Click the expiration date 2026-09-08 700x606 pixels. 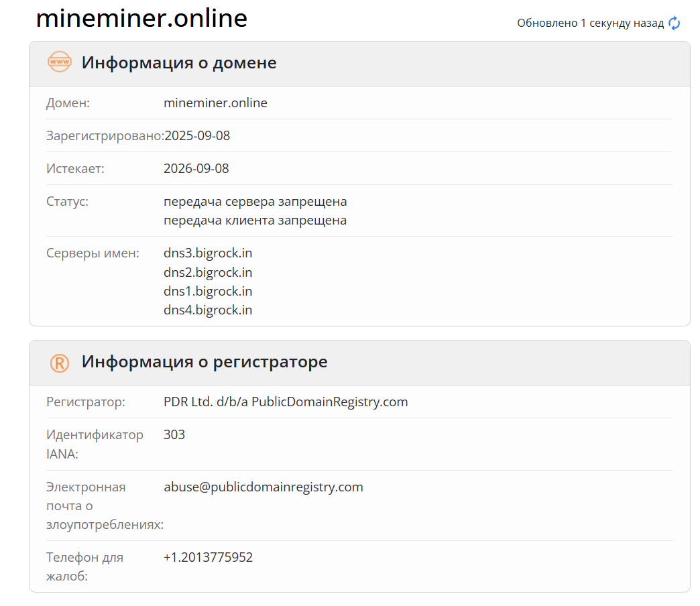click(x=196, y=168)
